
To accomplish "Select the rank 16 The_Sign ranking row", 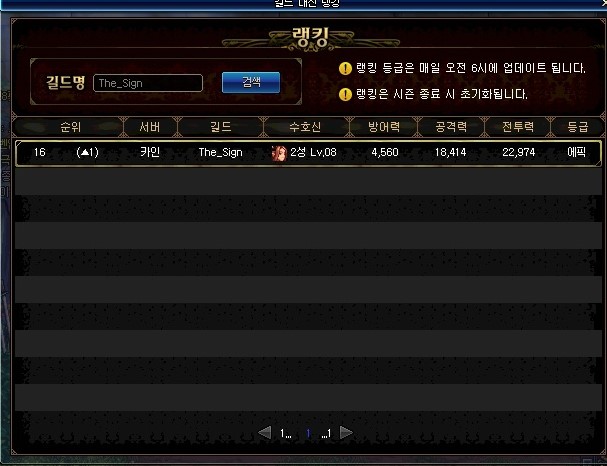I will [x=308, y=153].
